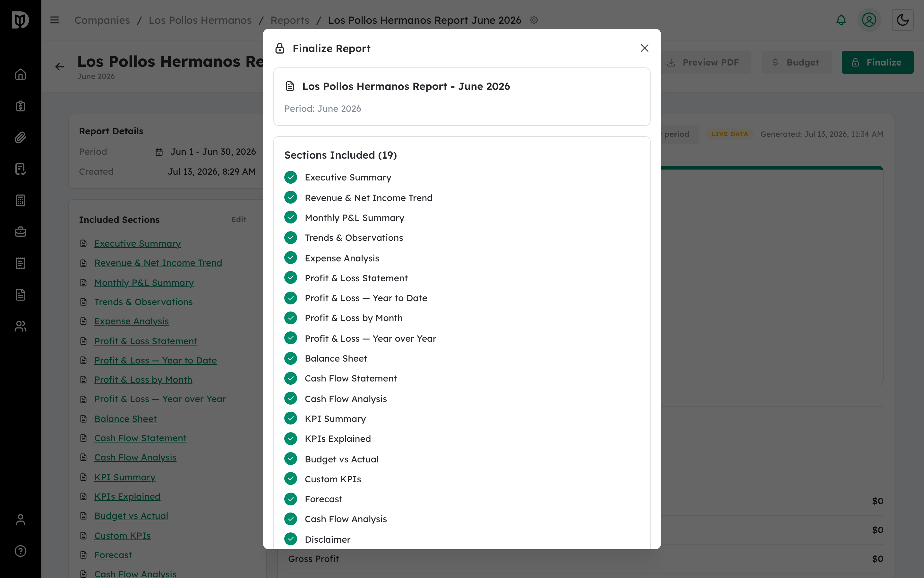The image size is (924, 578).
Task: Click the Budget button
Action: (x=796, y=62)
